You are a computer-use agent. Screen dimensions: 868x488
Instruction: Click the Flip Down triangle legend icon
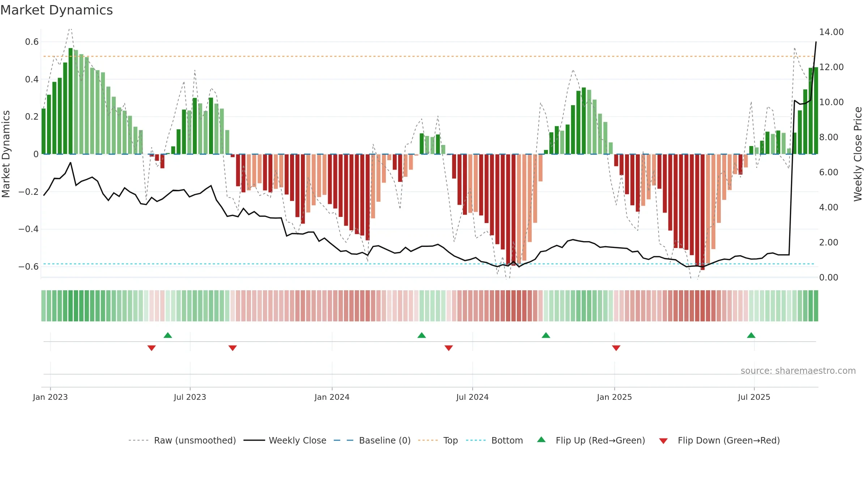663,441
